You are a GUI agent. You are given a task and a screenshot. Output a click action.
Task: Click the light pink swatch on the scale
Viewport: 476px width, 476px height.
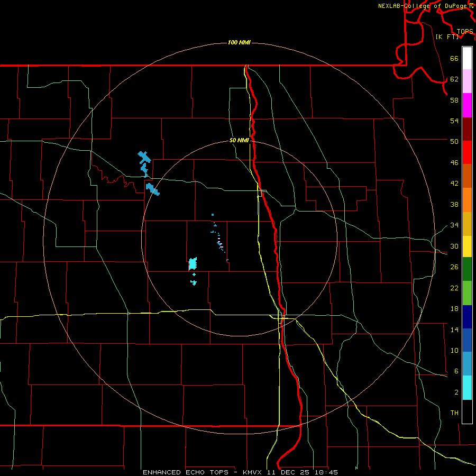467,81
